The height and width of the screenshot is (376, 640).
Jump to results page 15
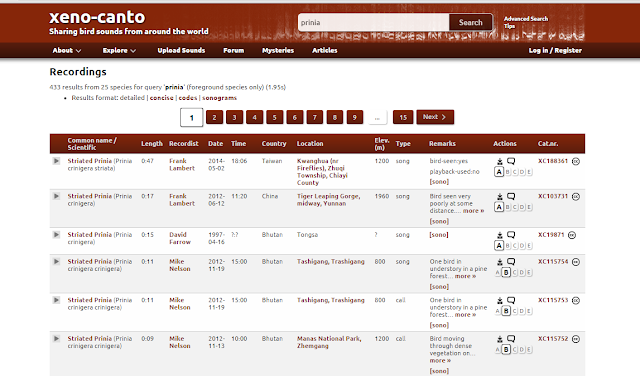pos(403,118)
